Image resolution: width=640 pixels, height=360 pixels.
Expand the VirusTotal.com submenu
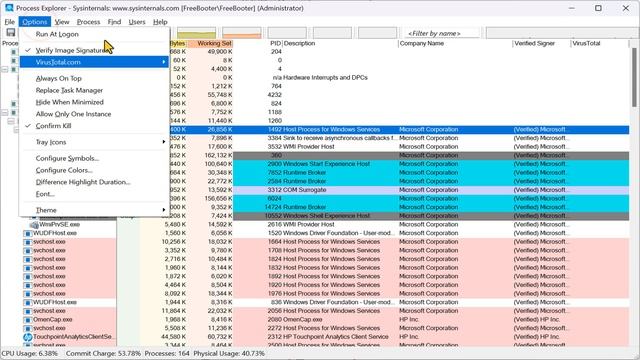coord(94,62)
